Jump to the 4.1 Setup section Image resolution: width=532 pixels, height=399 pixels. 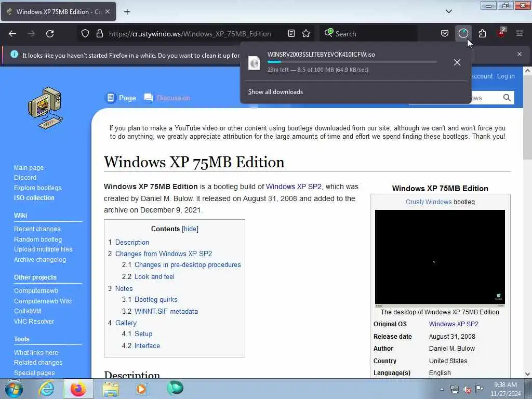tap(143, 334)
